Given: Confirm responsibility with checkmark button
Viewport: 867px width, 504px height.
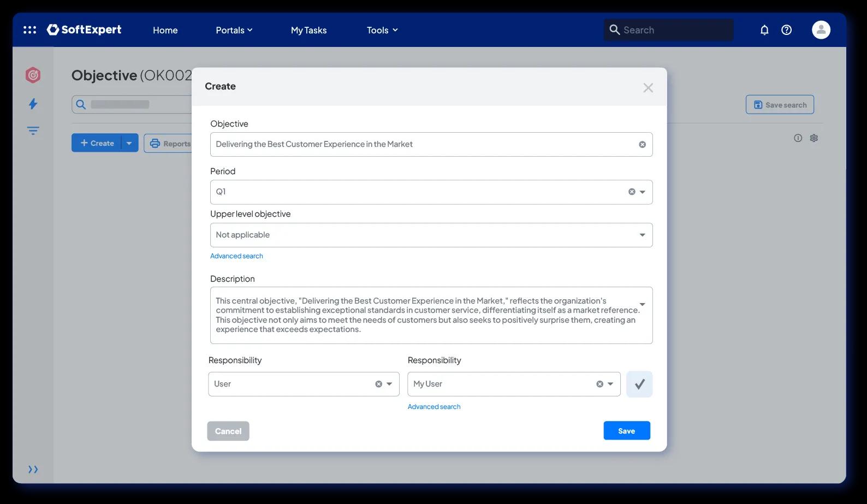Looking at the screenshot, I should (x=639, y=384).
